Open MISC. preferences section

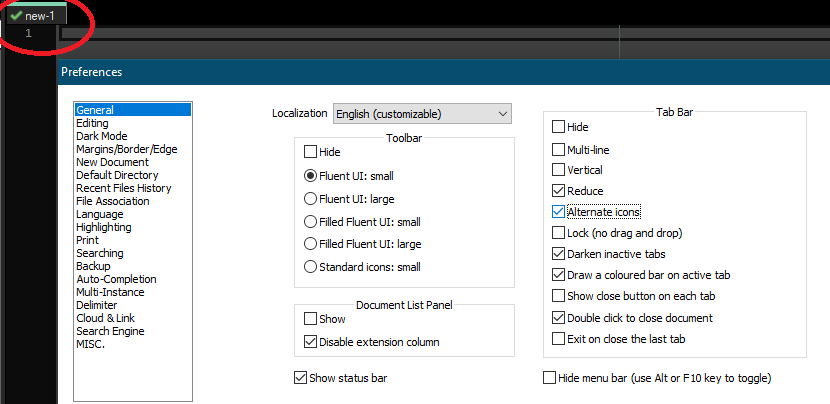coord(91,344)
